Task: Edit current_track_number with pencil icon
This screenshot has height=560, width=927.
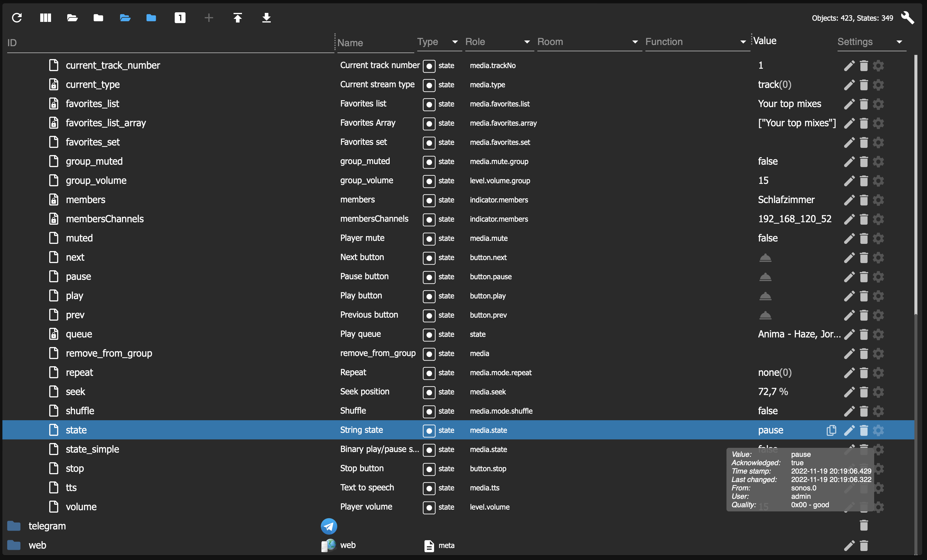Action: [849, 66]
